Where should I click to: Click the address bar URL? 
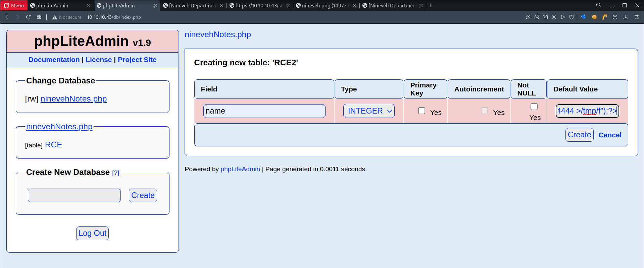coord(114,17)
